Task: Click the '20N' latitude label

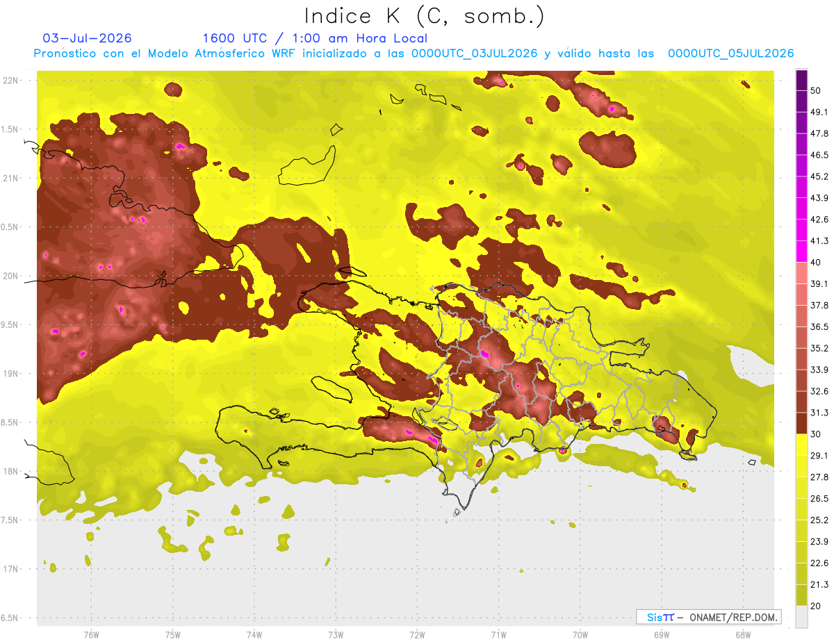Action: click(12, 276)
